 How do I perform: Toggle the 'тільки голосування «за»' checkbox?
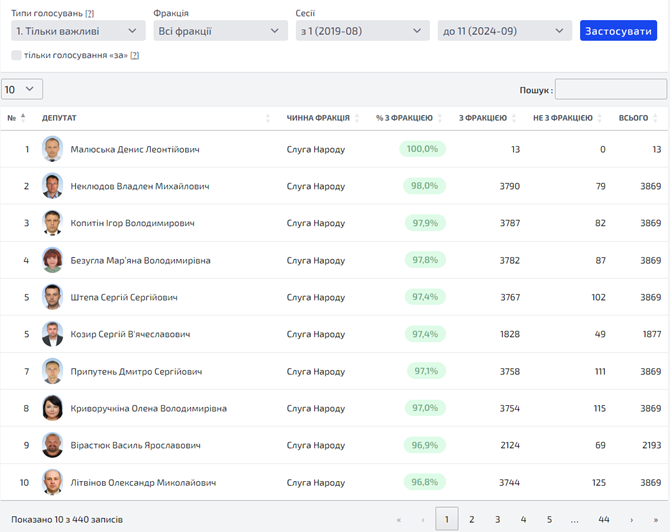pos(16,55)
